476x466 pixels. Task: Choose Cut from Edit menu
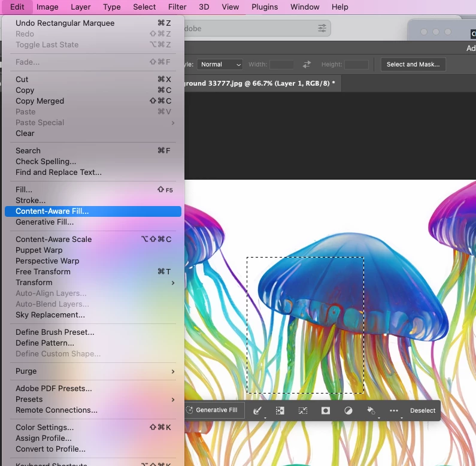[93, 79]
